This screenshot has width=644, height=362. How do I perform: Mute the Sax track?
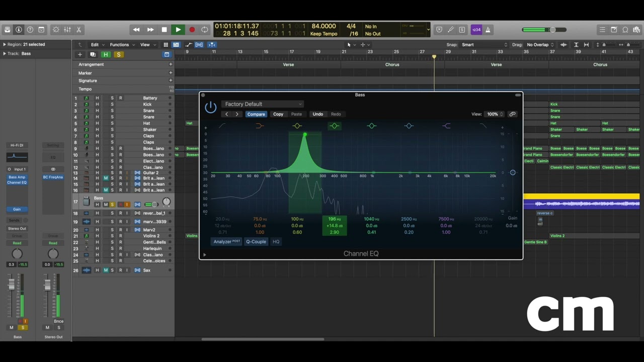click(106, 270)
